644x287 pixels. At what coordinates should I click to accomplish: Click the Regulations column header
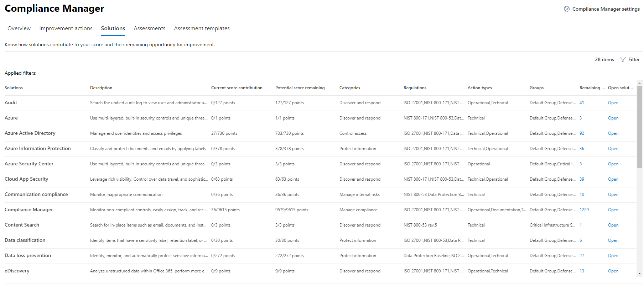tap(415, 88)
